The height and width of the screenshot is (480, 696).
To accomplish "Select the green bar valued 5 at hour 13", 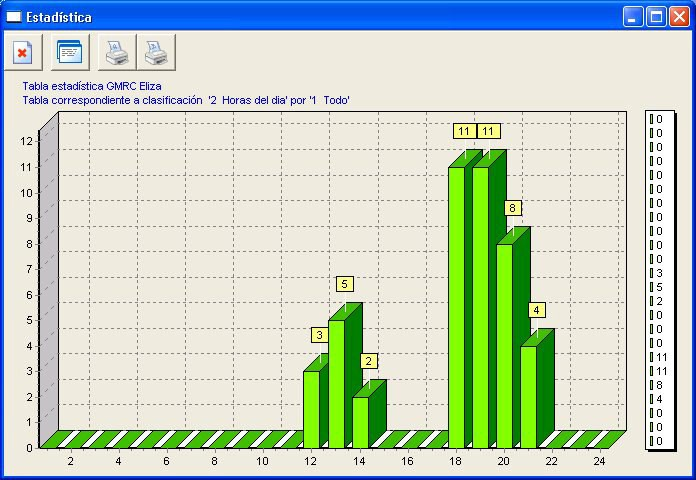I will coord(336,384).
